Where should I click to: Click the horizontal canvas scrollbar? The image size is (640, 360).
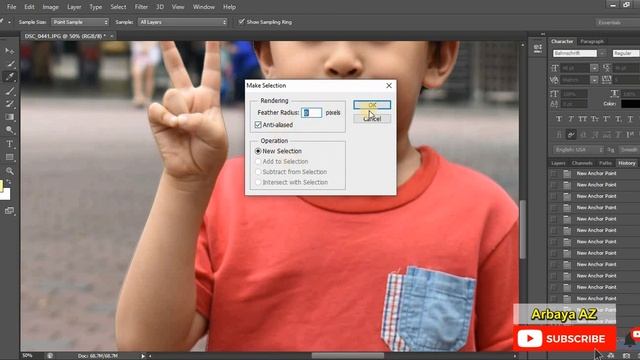point(348,356)
